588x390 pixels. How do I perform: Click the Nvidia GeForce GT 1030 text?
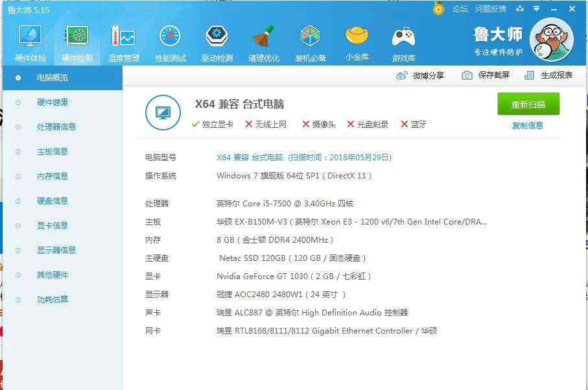294,276
